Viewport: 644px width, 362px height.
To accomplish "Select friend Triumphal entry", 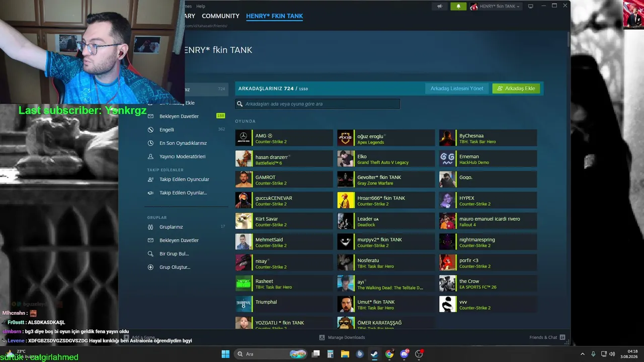I will [284, 304].
